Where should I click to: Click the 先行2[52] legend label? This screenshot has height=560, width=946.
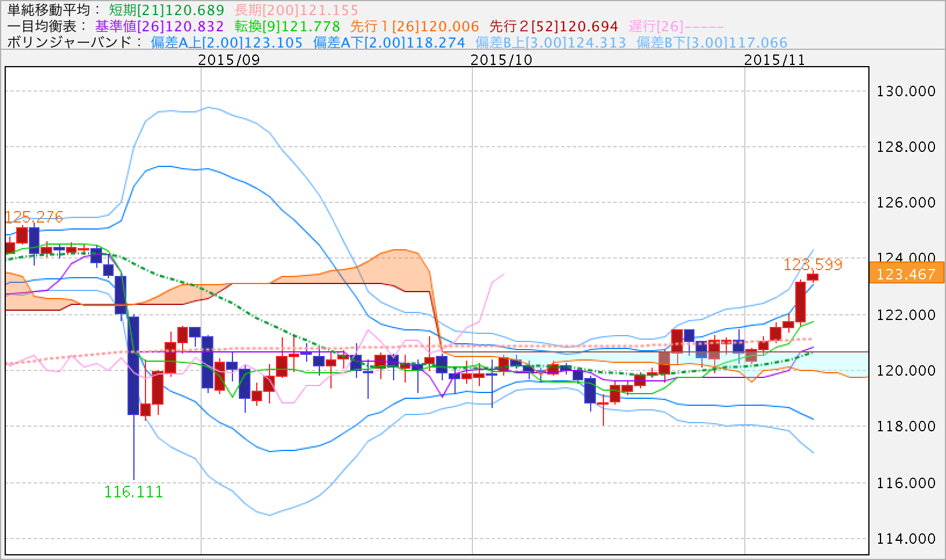click(554, 27)
